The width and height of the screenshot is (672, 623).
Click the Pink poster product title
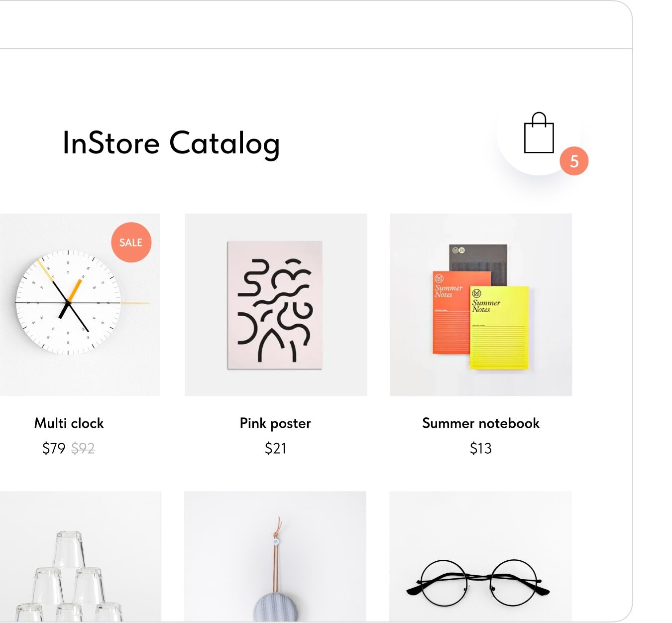click(x=275, y=423)
